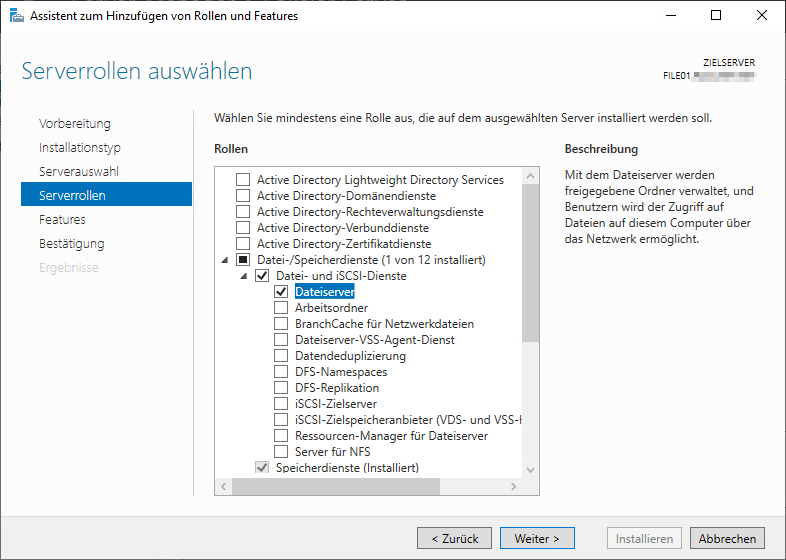Check the DFS-Namespaces role service
This screenshot has width=786, height=560.
tap(281, 372)
